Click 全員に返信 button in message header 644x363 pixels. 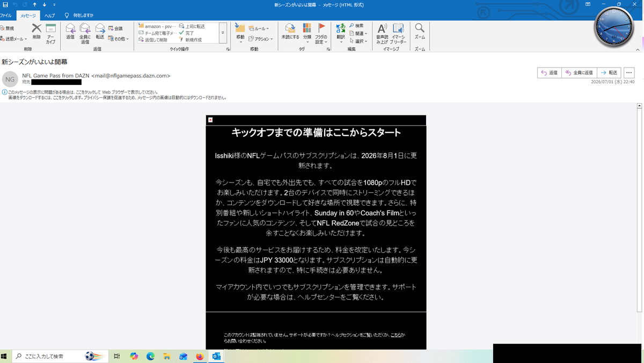point(579,72)
